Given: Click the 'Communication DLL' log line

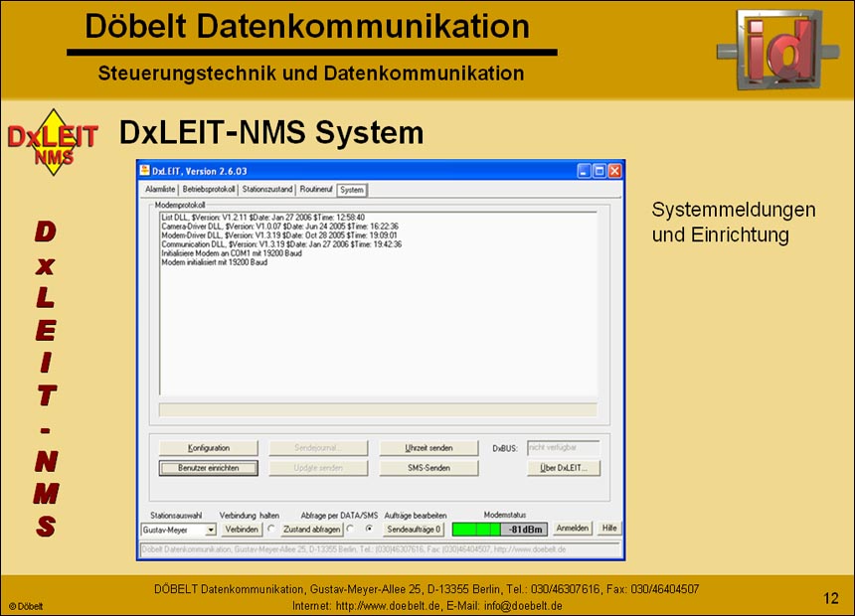Looking at the screenshot, I should 281,244.
